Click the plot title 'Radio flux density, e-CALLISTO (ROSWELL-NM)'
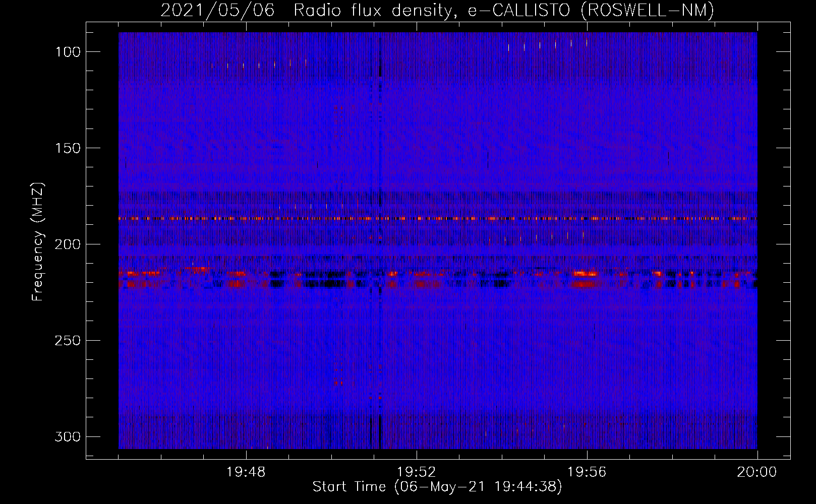Screen dimensions: 816x504 503,10
